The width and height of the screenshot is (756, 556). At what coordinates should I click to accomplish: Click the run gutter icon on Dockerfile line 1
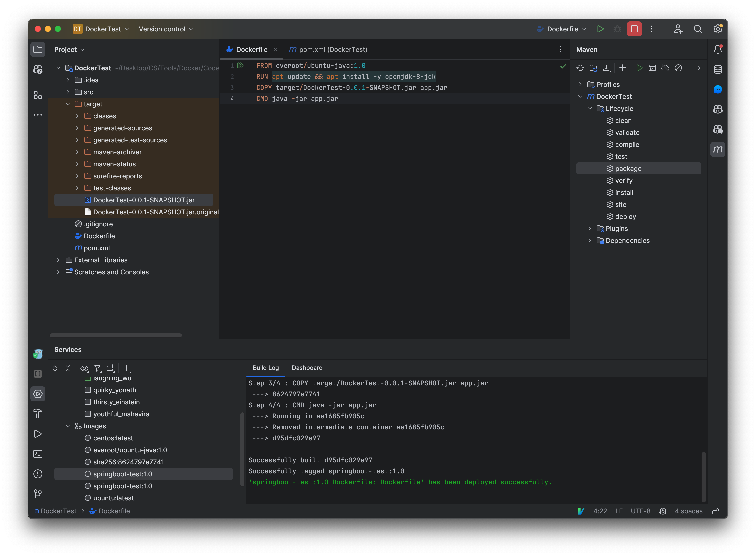pos(240,66)
